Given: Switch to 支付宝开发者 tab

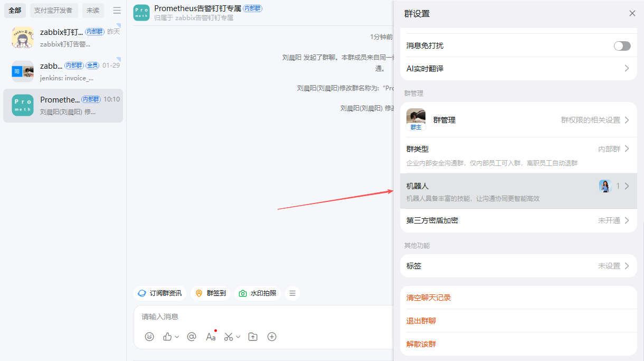Looking at the screenshot, I should tap(53, 11).
